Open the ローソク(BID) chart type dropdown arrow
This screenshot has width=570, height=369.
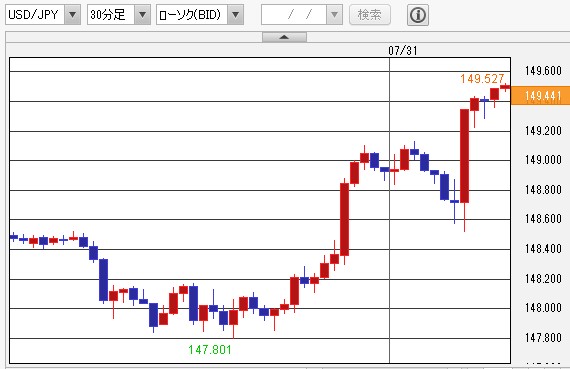tap(236, 15)
